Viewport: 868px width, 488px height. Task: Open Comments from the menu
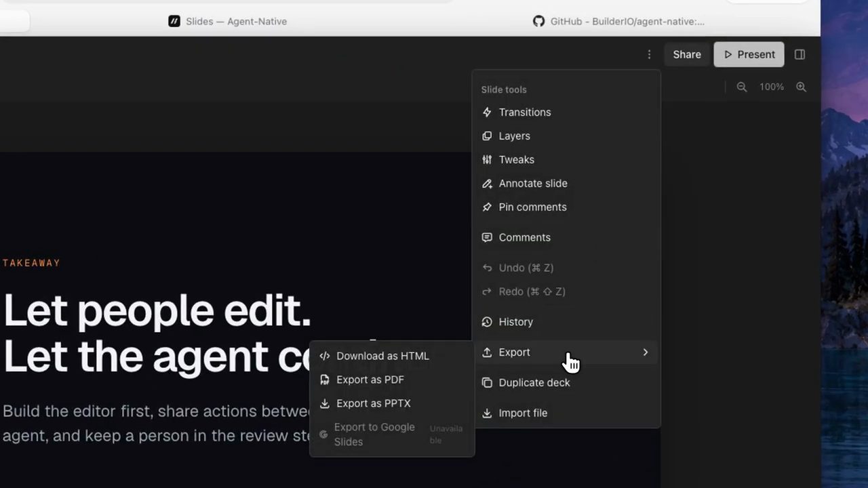566,238
